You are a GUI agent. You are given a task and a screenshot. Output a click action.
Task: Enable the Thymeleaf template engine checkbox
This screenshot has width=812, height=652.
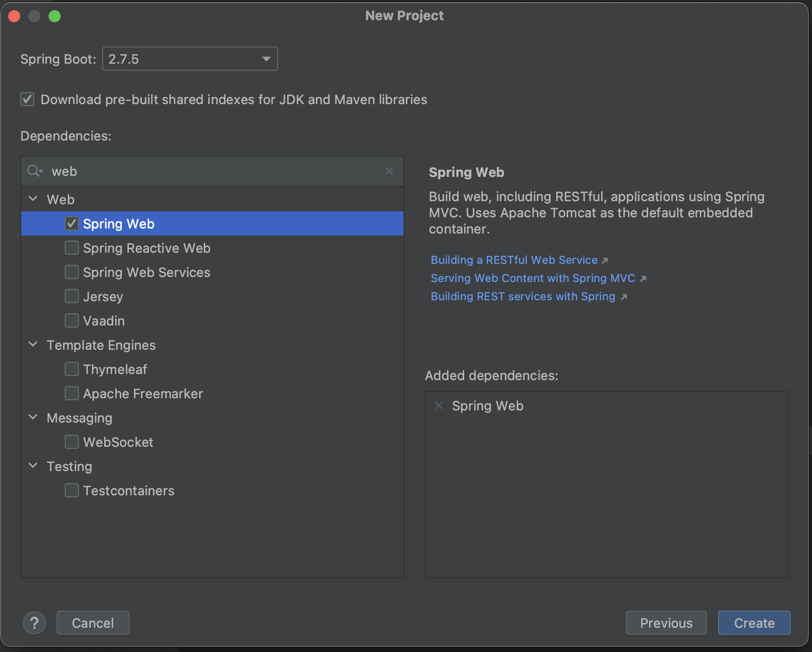[x=72, y=369]
